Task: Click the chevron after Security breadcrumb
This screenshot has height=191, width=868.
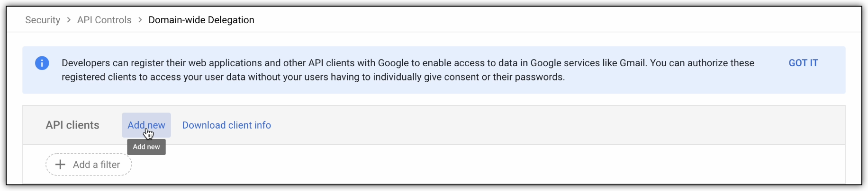Action: click(69, 20)
